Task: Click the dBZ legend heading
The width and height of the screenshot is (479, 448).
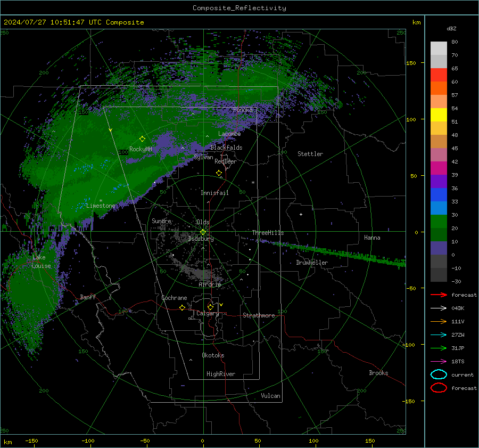Action: click(451, 28)
